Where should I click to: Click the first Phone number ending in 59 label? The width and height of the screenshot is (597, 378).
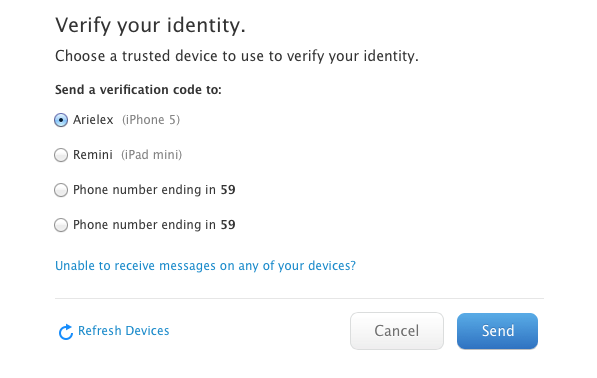tap(154, 190)
